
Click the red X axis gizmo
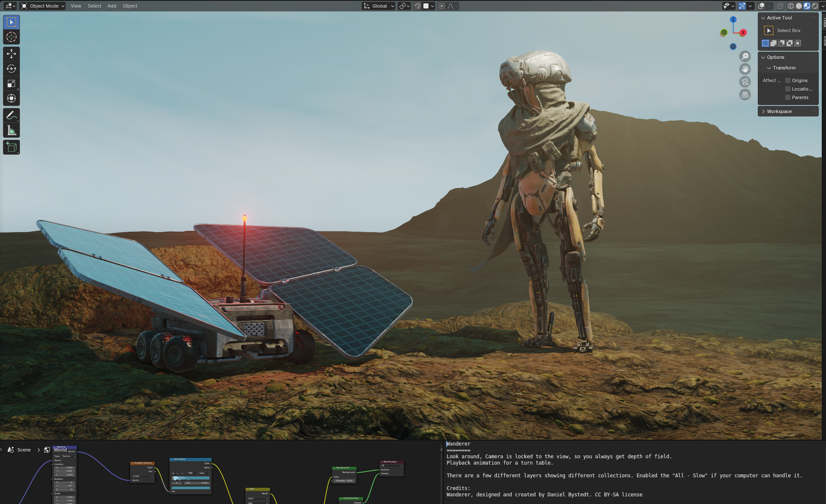(x=743, y=33)
